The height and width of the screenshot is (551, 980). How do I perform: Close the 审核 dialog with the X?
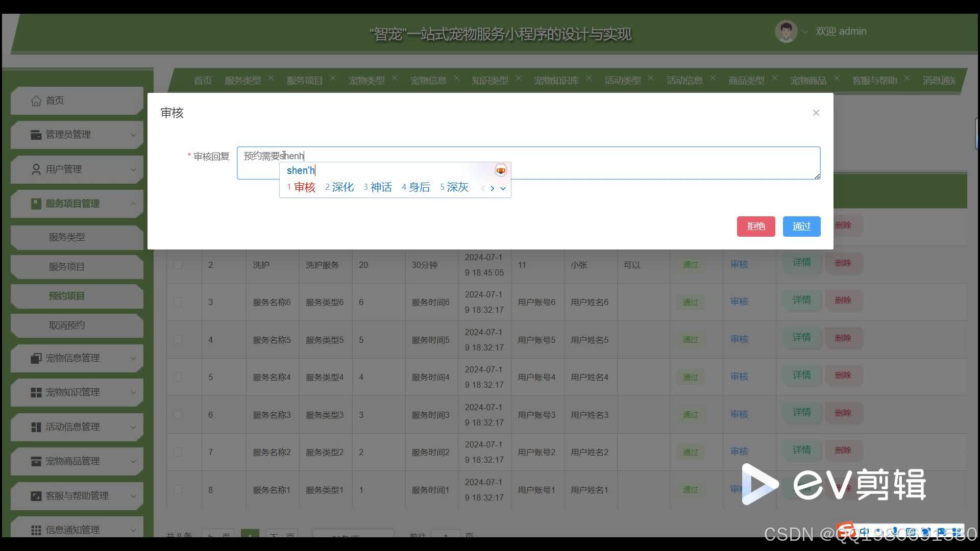(x=816, y=113)
